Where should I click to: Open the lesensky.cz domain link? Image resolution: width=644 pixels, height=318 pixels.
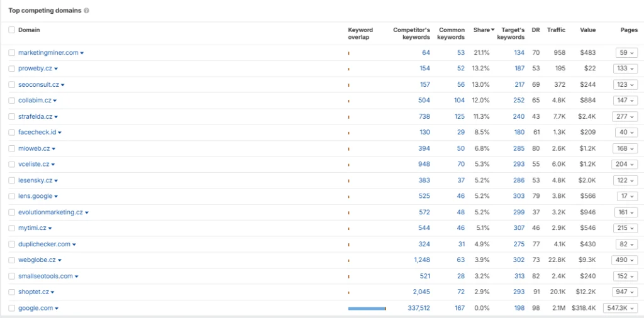point(35,180)
